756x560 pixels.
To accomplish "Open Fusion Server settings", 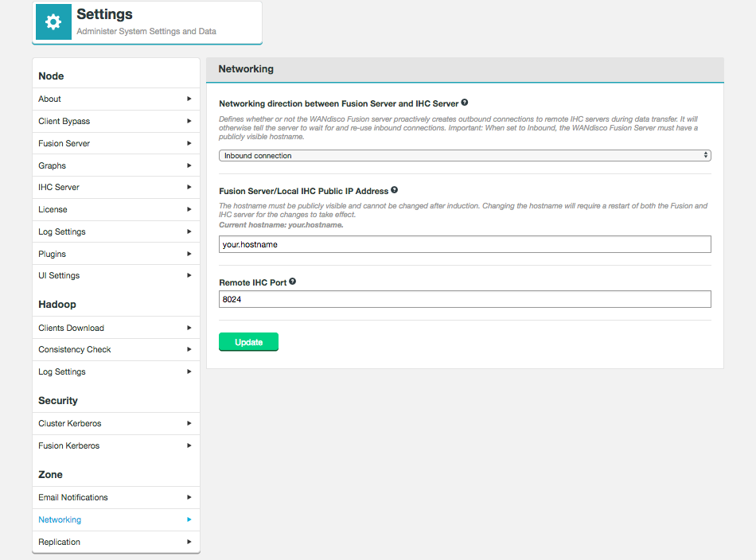I will [x=115, y=143].
